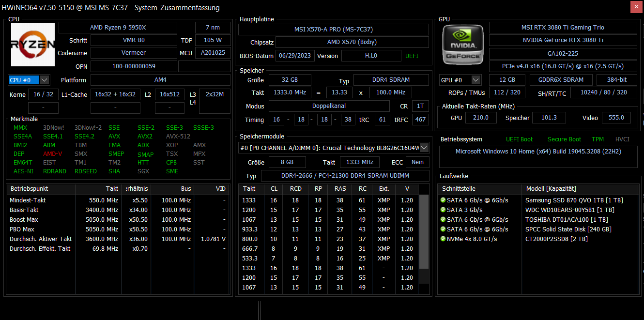Select the Basis-Takt row in clock table
The width and height of the screenshot is (644, 320).
(118, 210)
